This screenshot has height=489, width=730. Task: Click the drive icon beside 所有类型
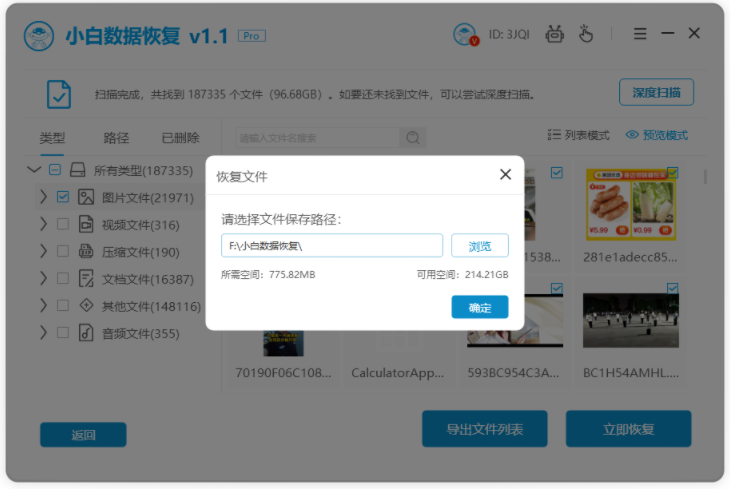pos(77,170)
